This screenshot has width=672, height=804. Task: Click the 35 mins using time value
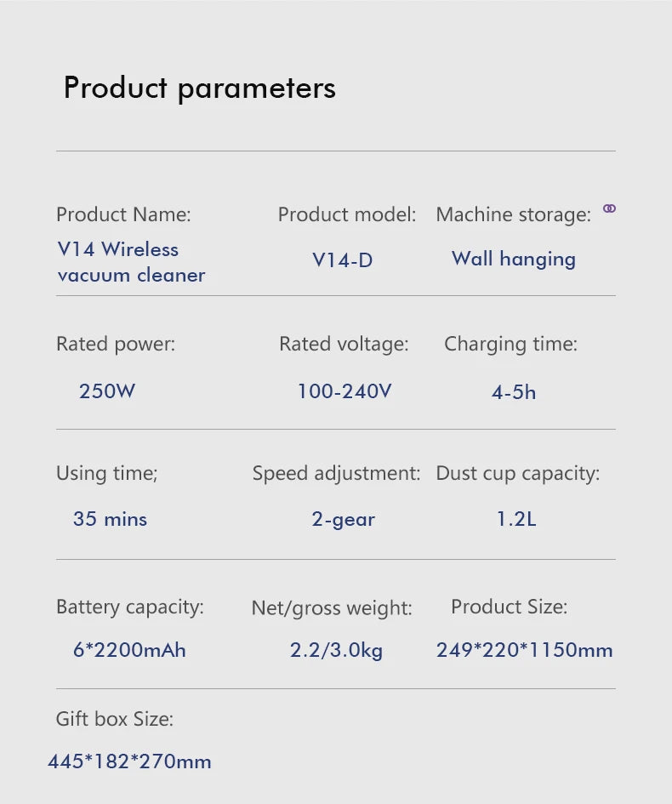pyautogui.click(x=110, y=519)
